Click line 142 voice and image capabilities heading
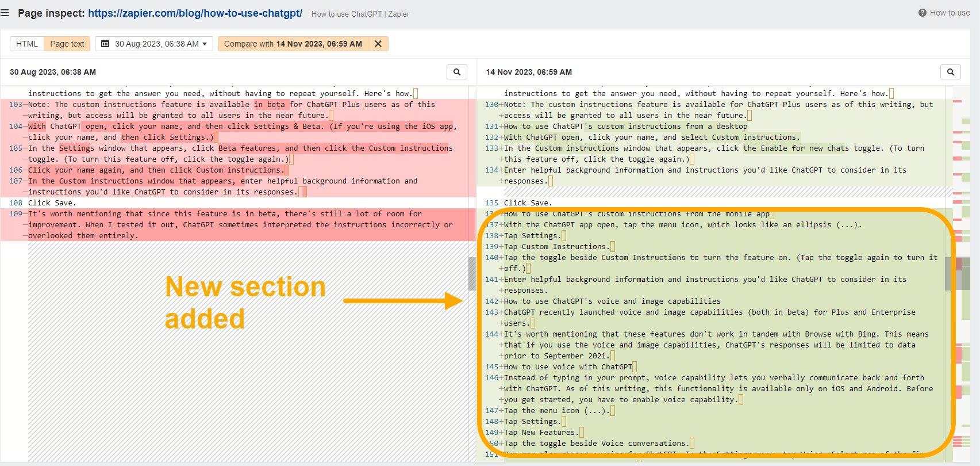 [612, 301]
